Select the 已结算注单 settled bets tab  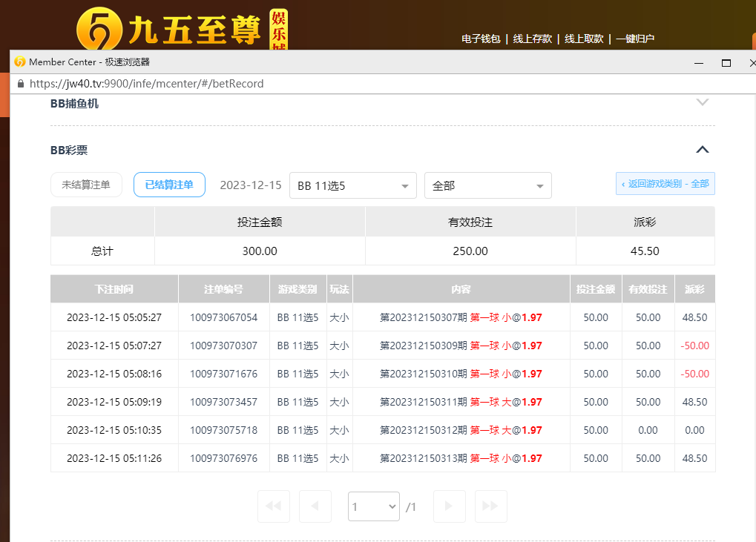pos(169,185)
